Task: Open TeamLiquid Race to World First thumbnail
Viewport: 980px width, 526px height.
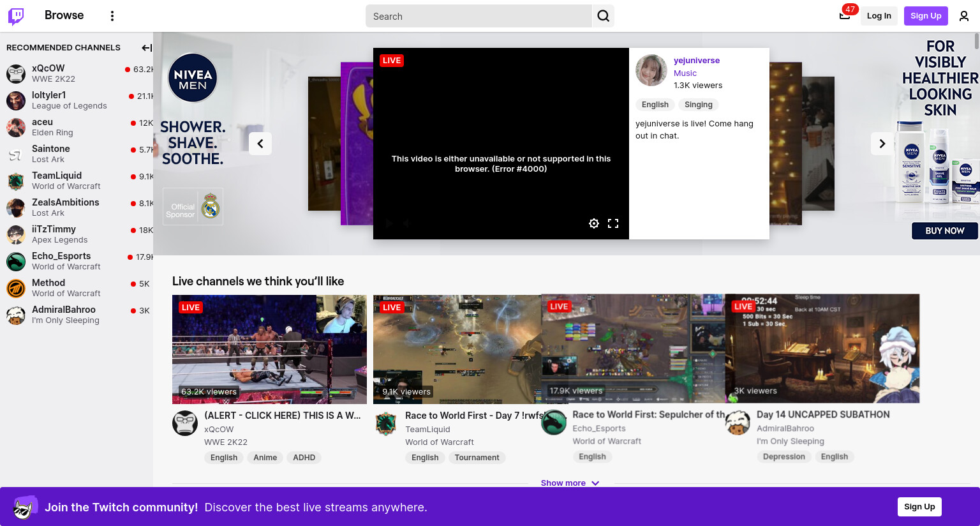Action: pyautogui.click(x=457, y=349)
